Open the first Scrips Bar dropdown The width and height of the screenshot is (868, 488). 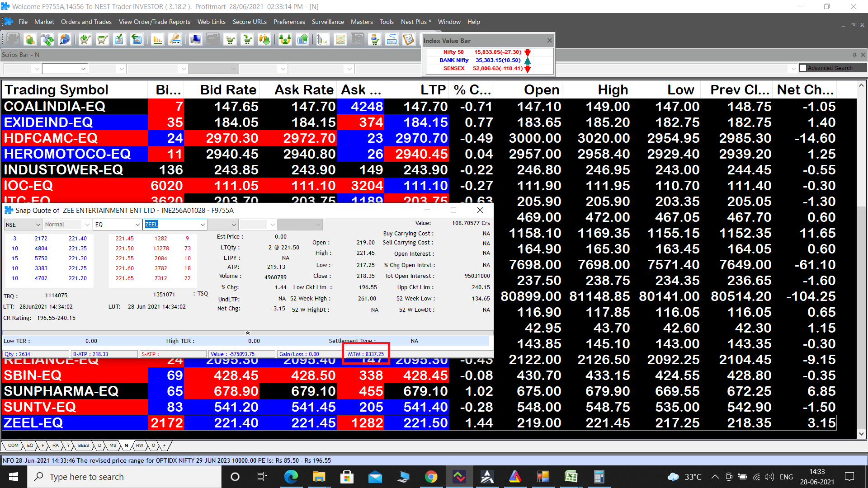coord(22,69)
